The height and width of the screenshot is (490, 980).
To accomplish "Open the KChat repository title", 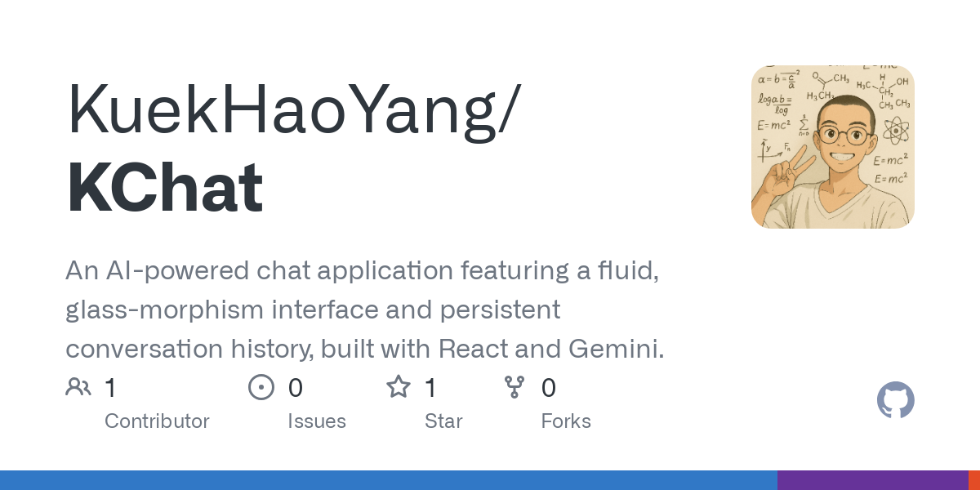I will pos(165,189).
